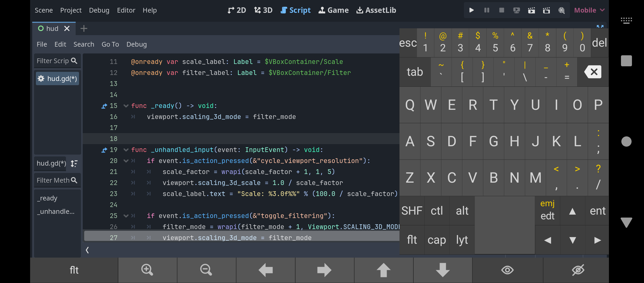The image size is (644, 283).
Task: Tap the emj edt key
Action: 547,210
